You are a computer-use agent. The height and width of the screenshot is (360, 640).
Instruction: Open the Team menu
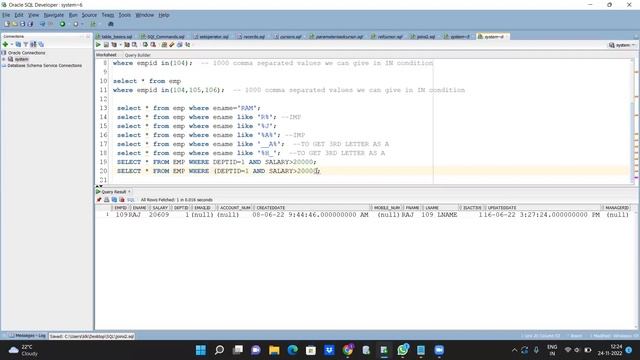coord(108,15)
